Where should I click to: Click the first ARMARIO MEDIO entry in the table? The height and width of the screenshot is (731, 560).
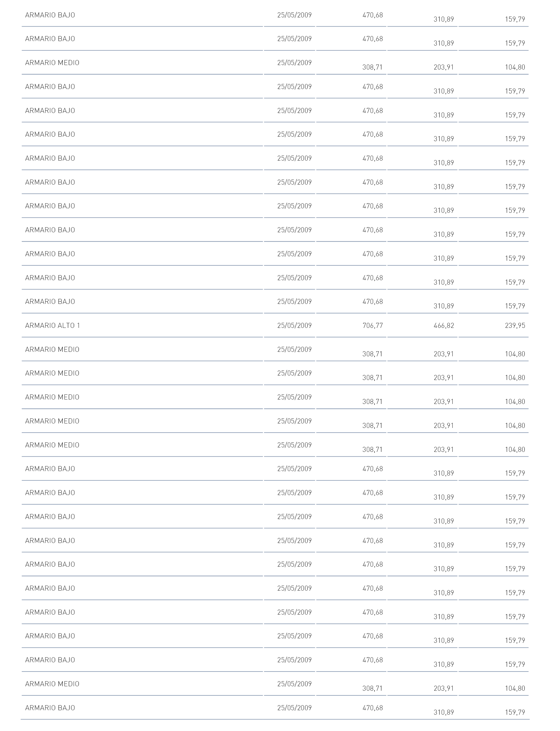52,63
